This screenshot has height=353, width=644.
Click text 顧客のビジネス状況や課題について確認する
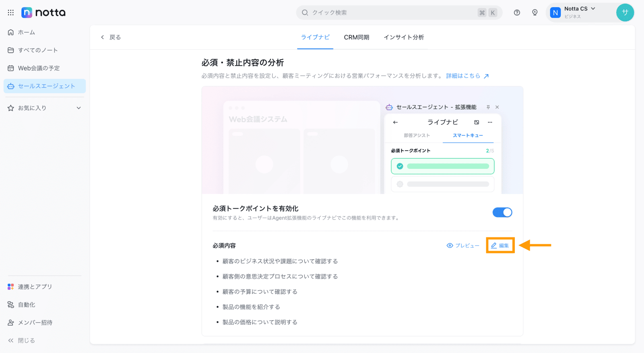280,261
